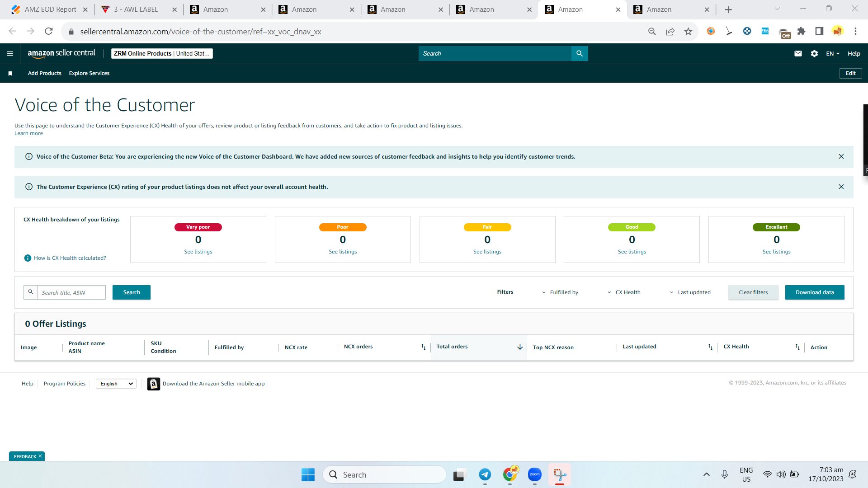Screen dimensions: 868x488
Task: Open Download the Amazon Seller mobile app link
Action: point(213,384)
